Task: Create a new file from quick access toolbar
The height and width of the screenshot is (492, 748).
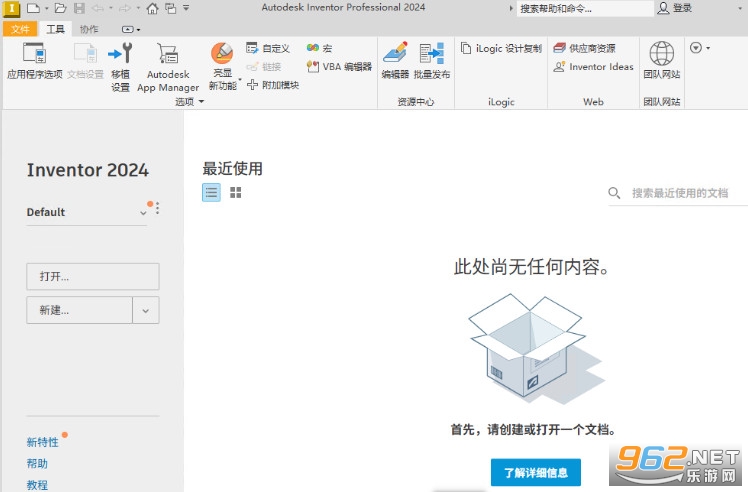Action: coord(33,8)
